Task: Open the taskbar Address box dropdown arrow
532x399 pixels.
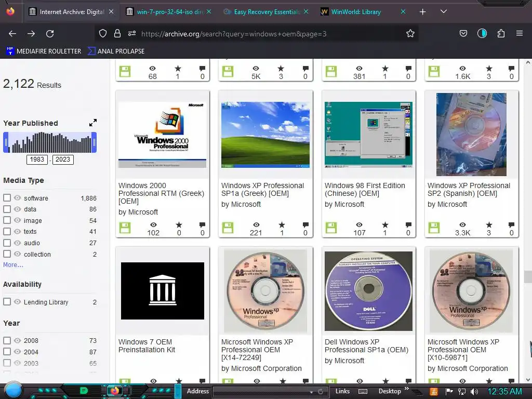Action: tap(311, 392)
